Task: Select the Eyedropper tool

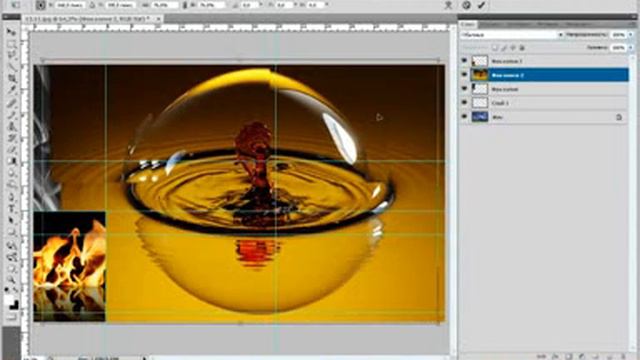Action: point(11,89)
